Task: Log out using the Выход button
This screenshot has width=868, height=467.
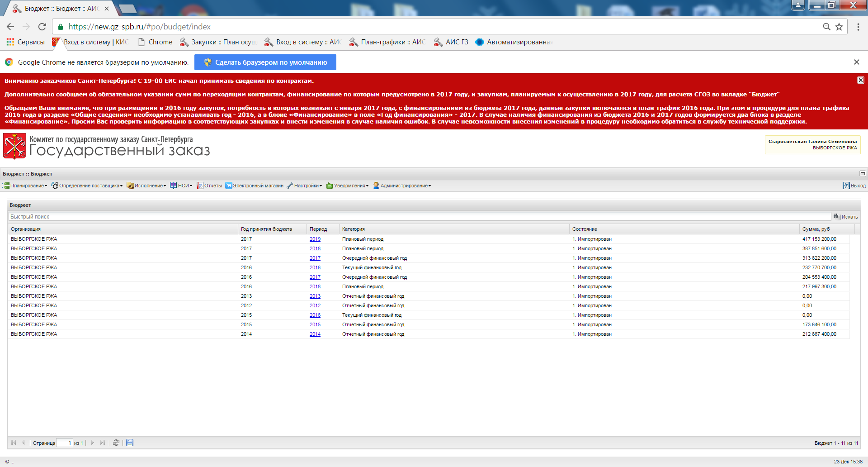Action: point(854,186)
